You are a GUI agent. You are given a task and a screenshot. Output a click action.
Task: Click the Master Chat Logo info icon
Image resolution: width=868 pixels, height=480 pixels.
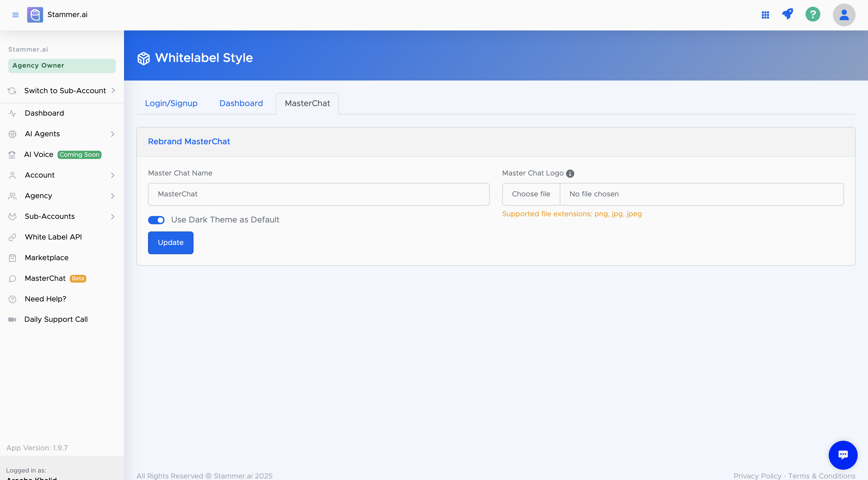tap(570, 174)
